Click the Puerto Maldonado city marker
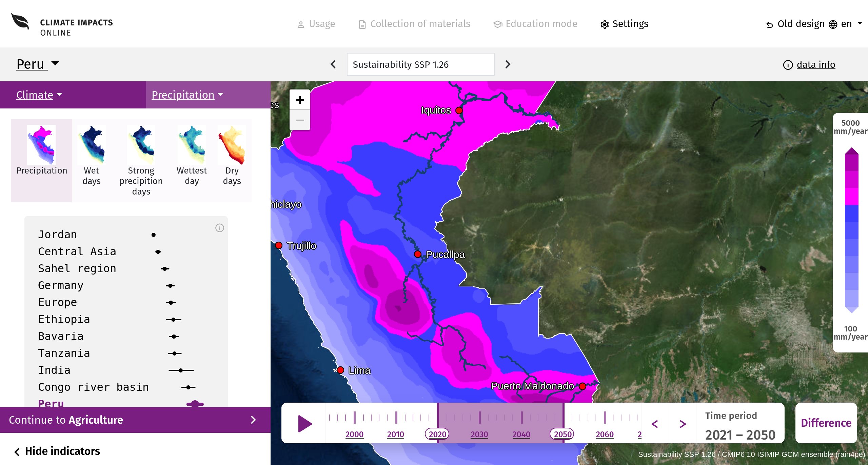Viewport: 868px width, 465px height. [x=583, y=386]
